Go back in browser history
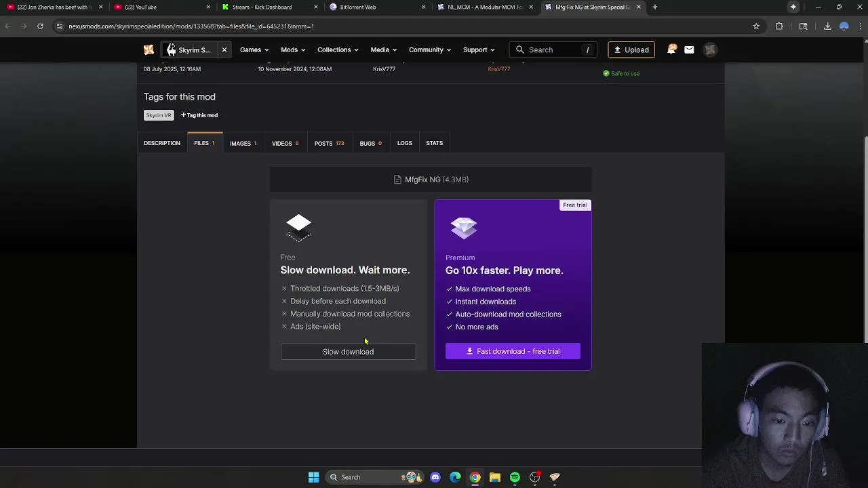 point(7,26)
